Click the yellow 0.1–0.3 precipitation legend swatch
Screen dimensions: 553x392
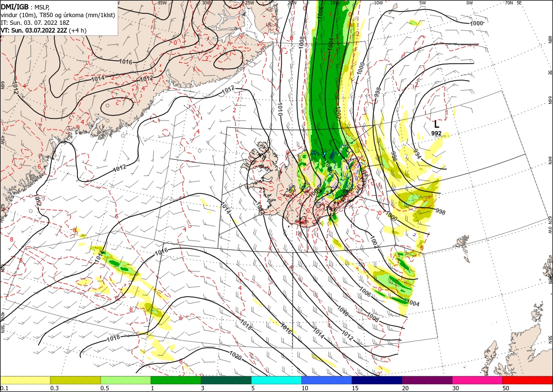[x=25, y=380]
